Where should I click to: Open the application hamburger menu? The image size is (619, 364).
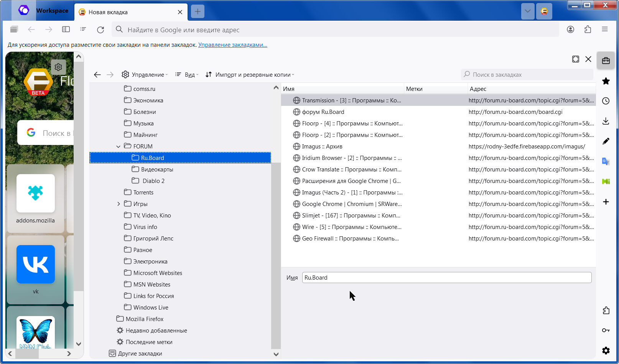click(x=605, y=30)
